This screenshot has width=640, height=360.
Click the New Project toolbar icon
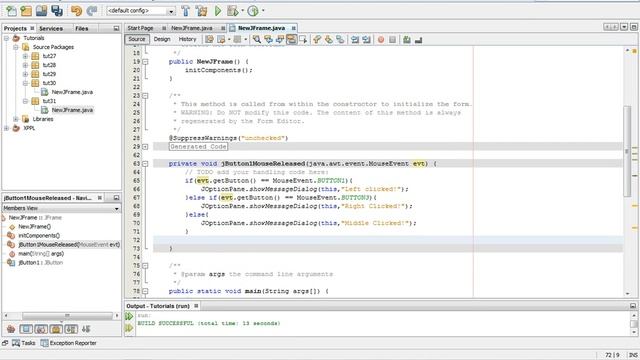pyautogui.click(x=26, y=11)
